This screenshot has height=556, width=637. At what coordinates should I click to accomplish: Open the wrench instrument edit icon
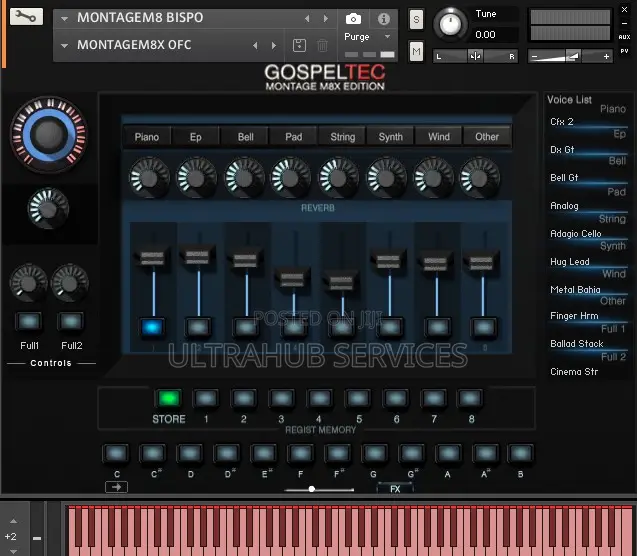[x=26, y=16]
